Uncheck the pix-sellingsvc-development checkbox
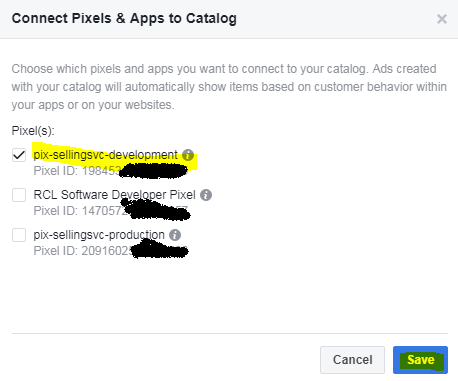This screenshot has width=458, height=381. tap(19, 155)
